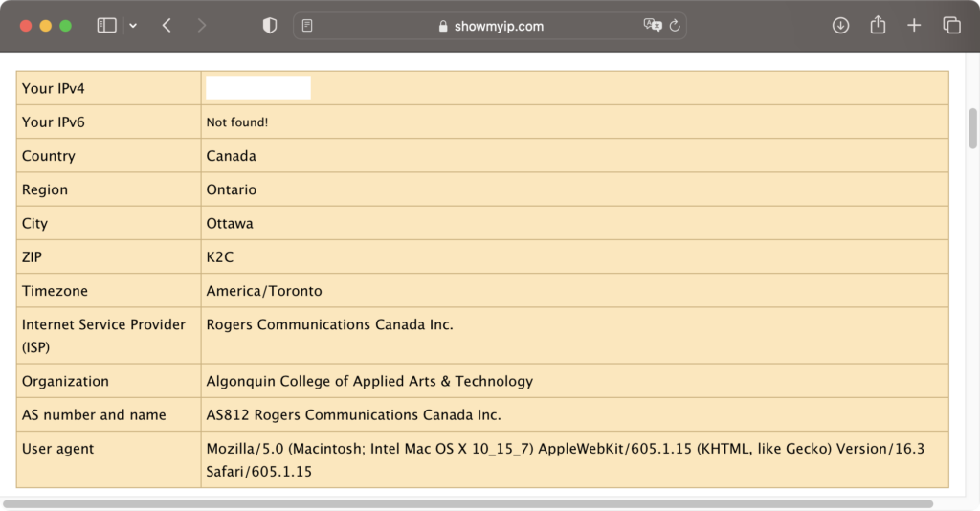Open the sidebar options dropdown arrow
The width and height of the screenshot is (980, 511).
coord(133,26)
